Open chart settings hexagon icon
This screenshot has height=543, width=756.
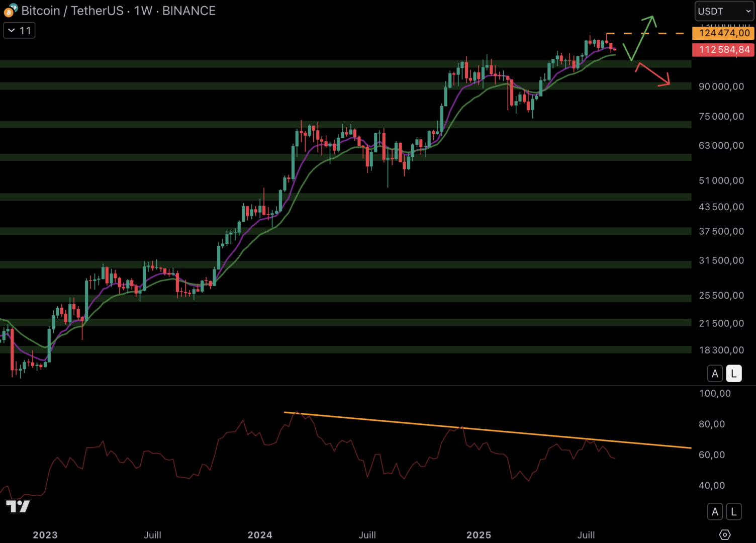point(725,534)
